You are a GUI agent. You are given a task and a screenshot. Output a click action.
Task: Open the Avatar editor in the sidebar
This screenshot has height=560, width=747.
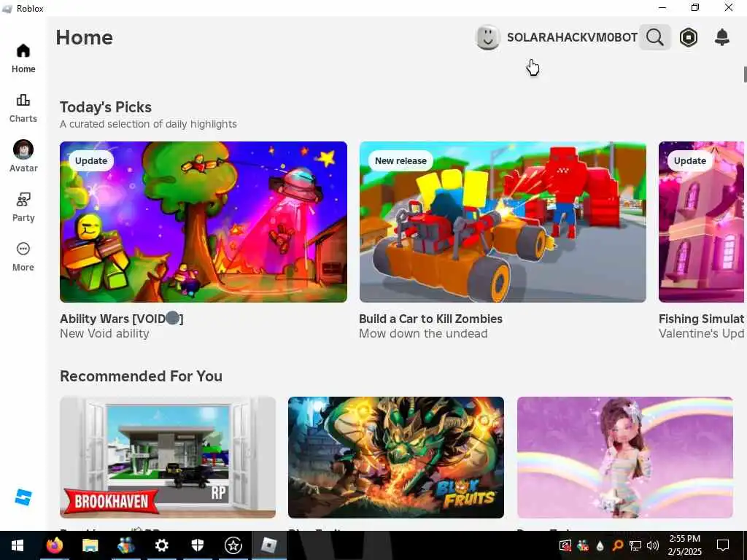point(23,157)
